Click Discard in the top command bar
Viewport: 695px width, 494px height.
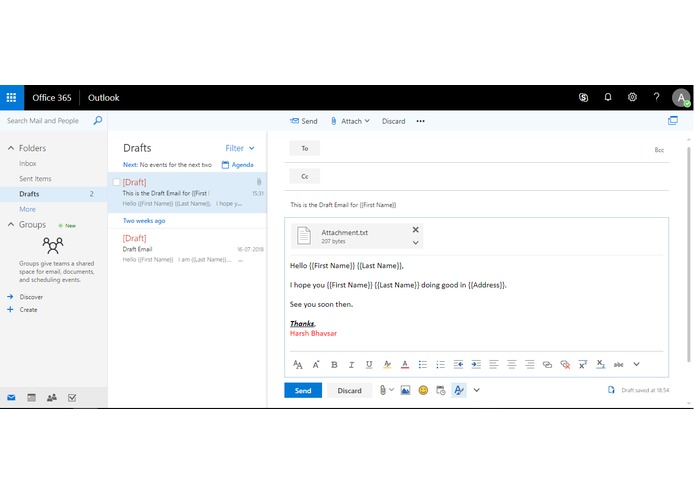point(394,121)
